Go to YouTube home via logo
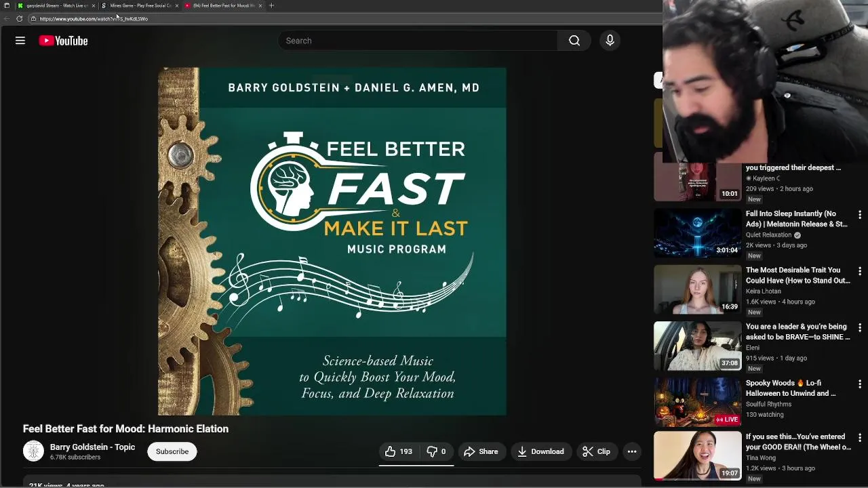 pyautogui.click(x=63, y=41)
